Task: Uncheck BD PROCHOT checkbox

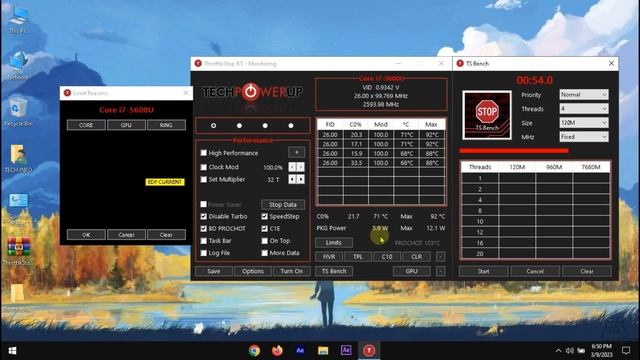Action: click(x=204, y=229)
